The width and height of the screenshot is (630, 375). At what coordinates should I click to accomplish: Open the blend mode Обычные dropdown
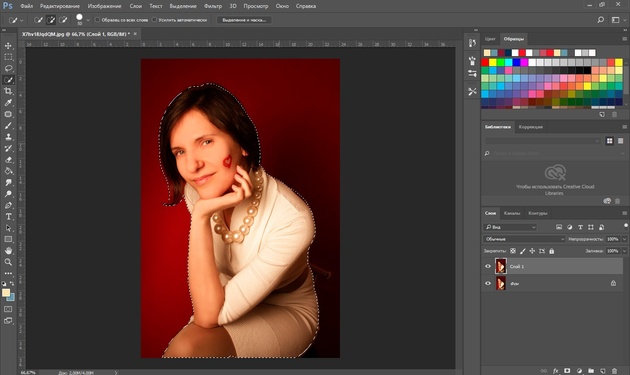(x=524, y=239)
